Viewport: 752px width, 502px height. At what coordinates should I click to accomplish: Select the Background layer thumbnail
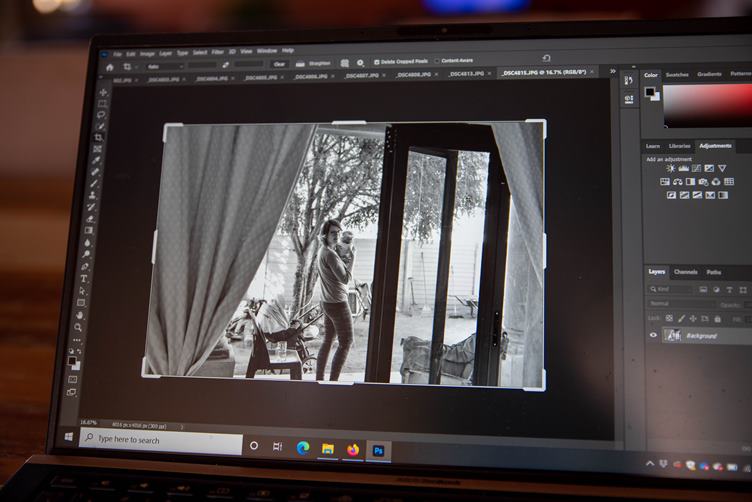(672, 335)
